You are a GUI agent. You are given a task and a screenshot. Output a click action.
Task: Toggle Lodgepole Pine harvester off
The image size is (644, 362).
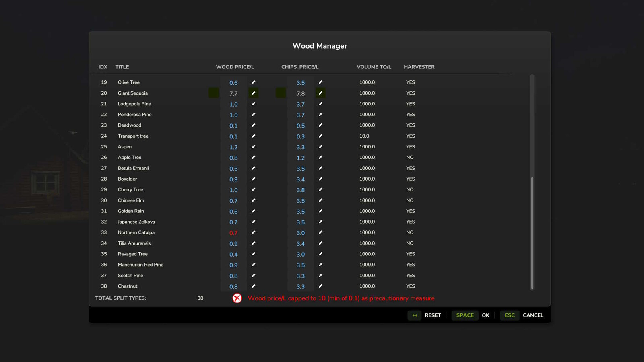[x=410, y=104]
